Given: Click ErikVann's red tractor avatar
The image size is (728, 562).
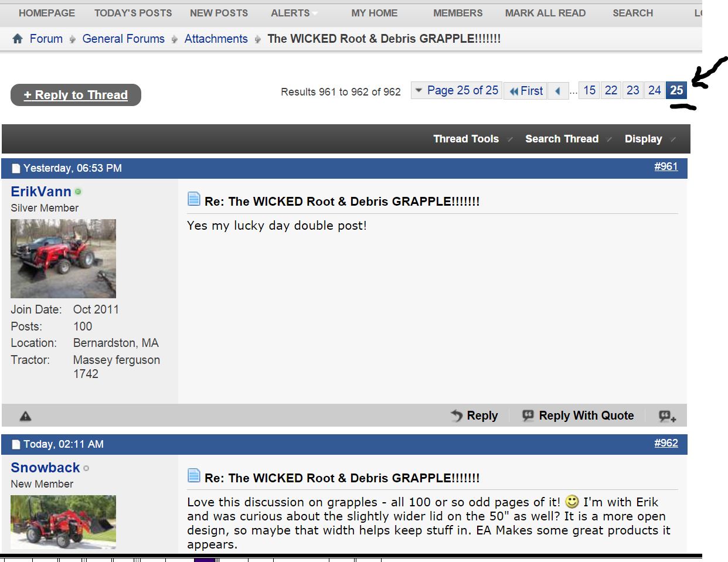Looking at the screenshot, I should (x=63, y=258).
